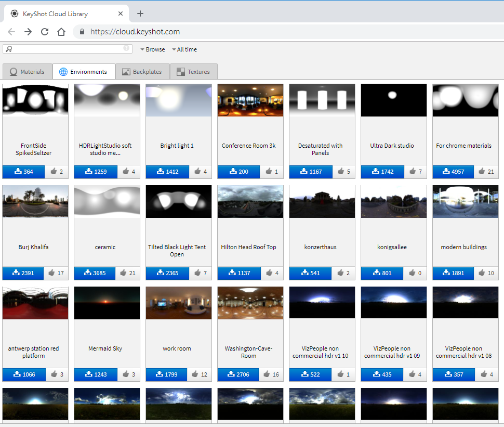Select the KeyShot Cloud Library browser tab

point(66,14)
